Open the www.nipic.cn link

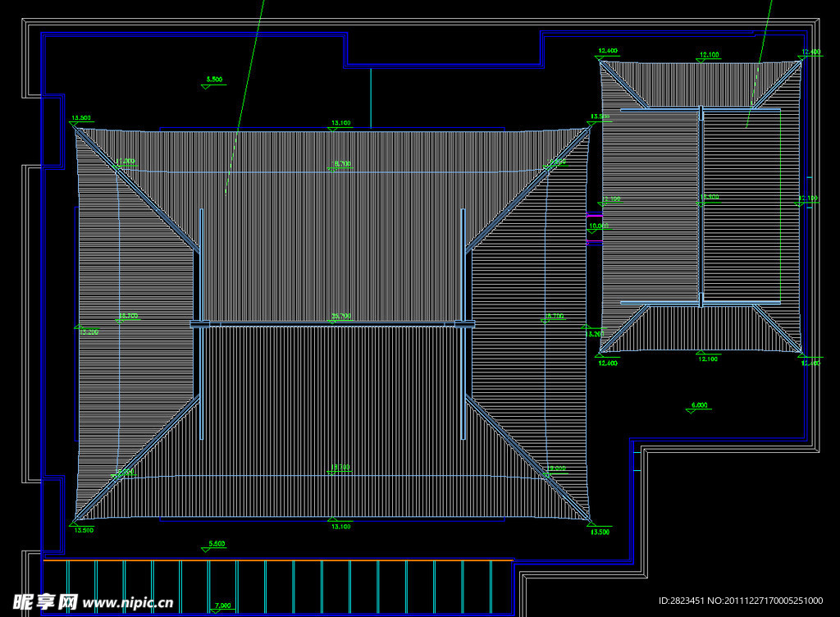[x=129, y=603]
